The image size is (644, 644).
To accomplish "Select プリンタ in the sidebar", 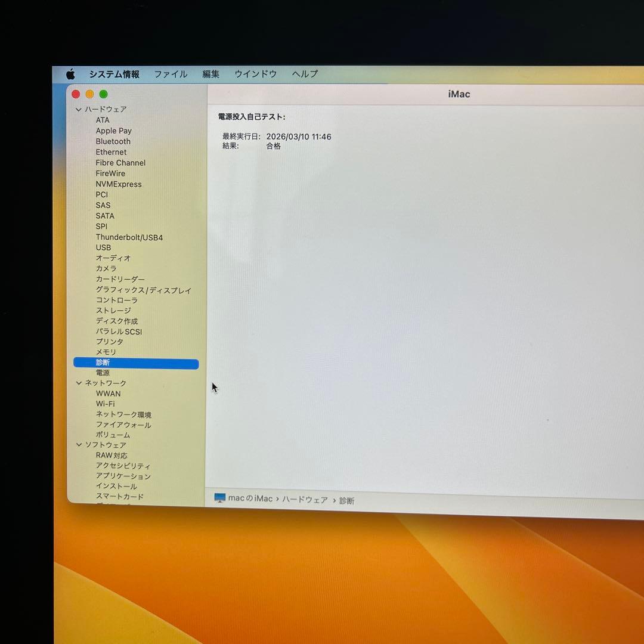I will pos(110,342).
